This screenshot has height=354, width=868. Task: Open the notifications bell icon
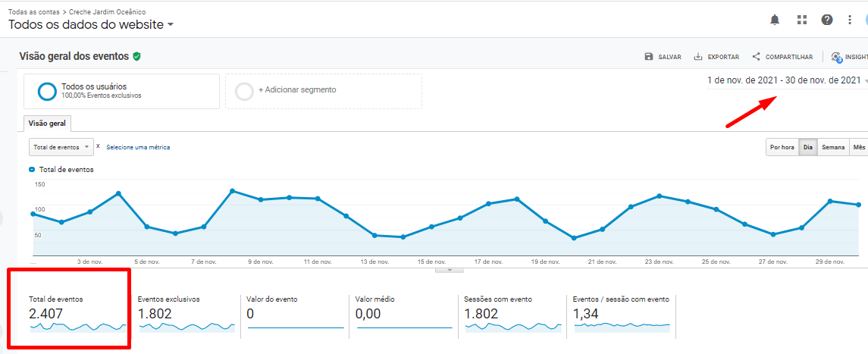(775, 20)
